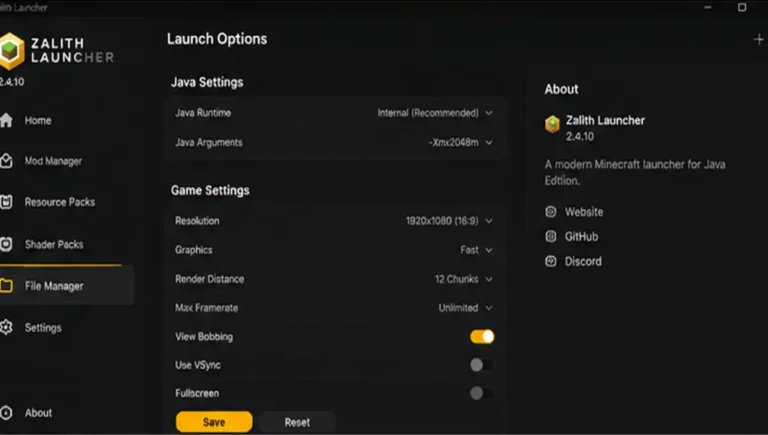Click the Mod Manager box icon
The width and height of the screenshot is (768, 435).
tap(6, 161)
